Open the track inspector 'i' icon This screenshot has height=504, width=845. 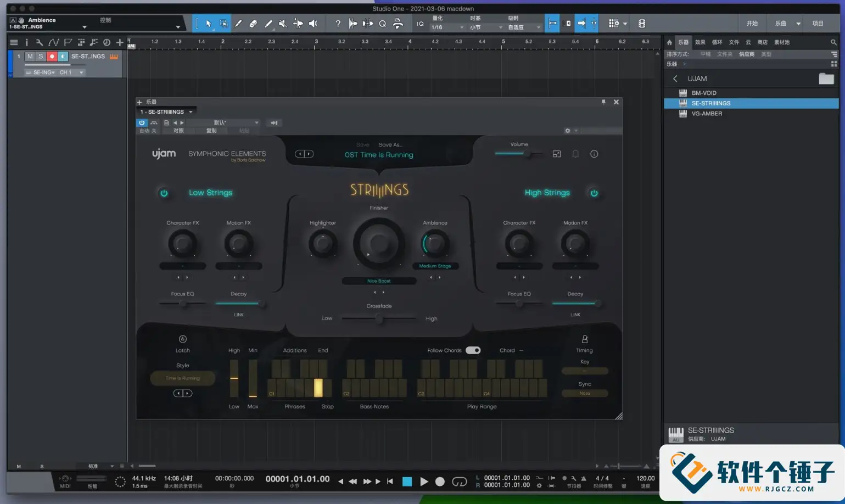tap(26, 42)
